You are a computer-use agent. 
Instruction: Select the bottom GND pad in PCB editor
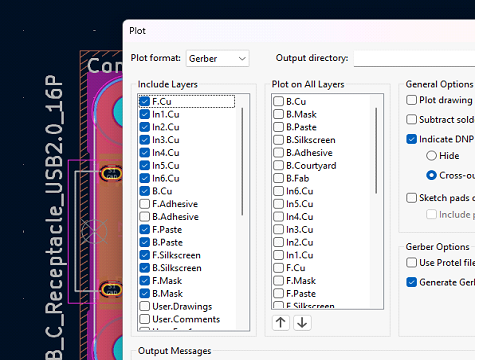(x=111, y=289)
